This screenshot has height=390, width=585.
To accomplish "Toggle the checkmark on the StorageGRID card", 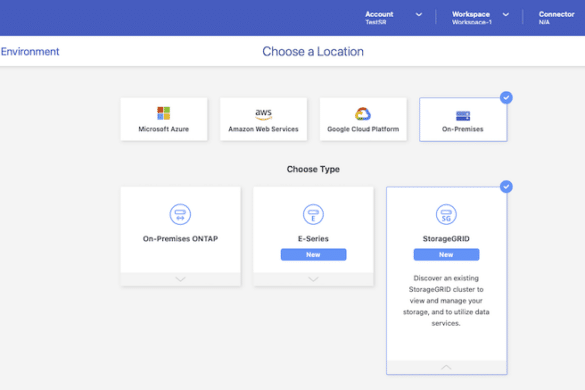I will [506, 187].
